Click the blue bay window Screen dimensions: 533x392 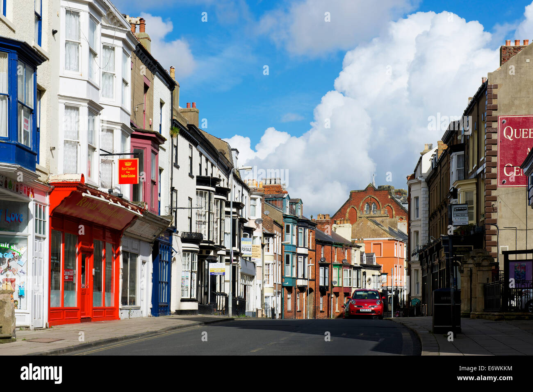(18, 102)
